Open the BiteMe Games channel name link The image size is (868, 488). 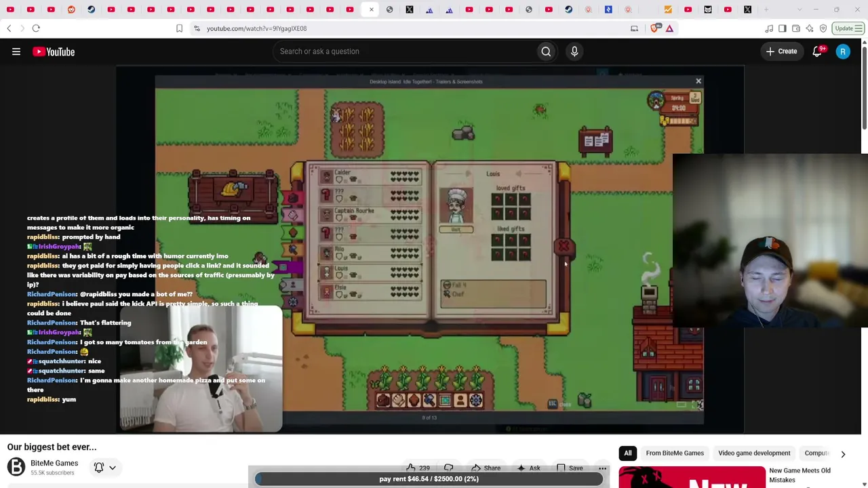54,464
